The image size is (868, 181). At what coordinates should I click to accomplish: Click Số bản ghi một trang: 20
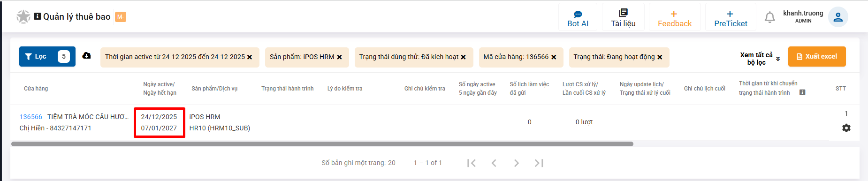(x=358, y=163)
